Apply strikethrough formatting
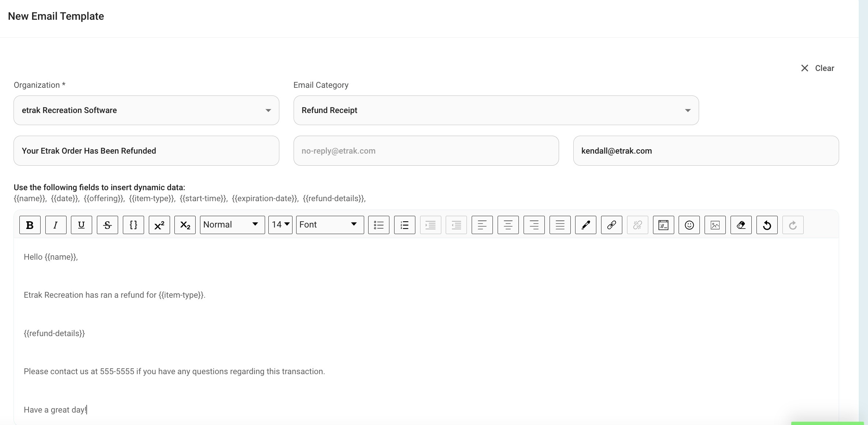 point(107,225)
